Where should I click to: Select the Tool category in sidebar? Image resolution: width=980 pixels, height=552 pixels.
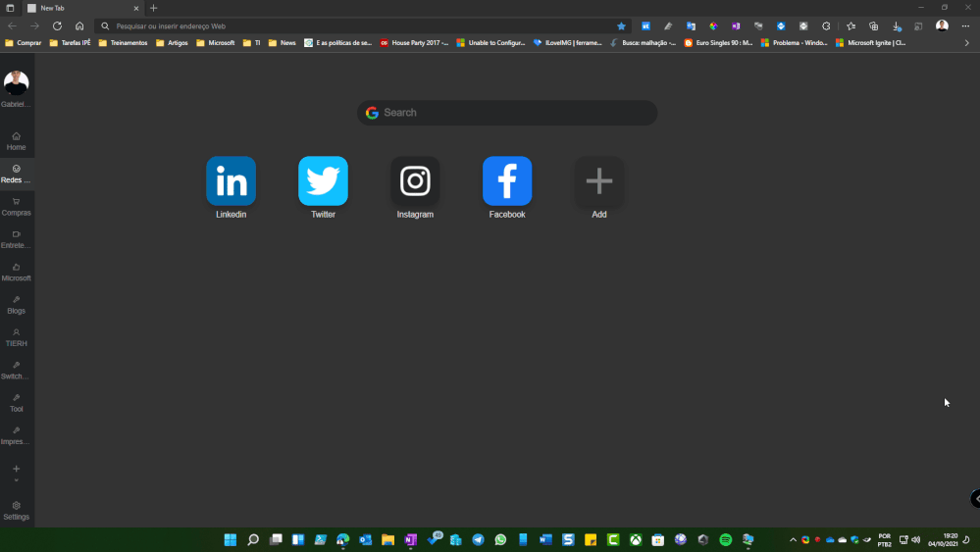point(17,403)
